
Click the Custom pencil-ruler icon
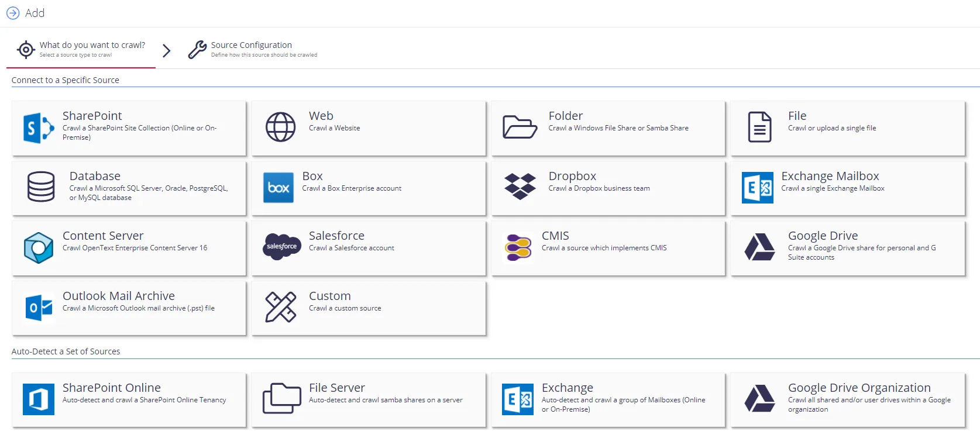(x=281, y=308)
